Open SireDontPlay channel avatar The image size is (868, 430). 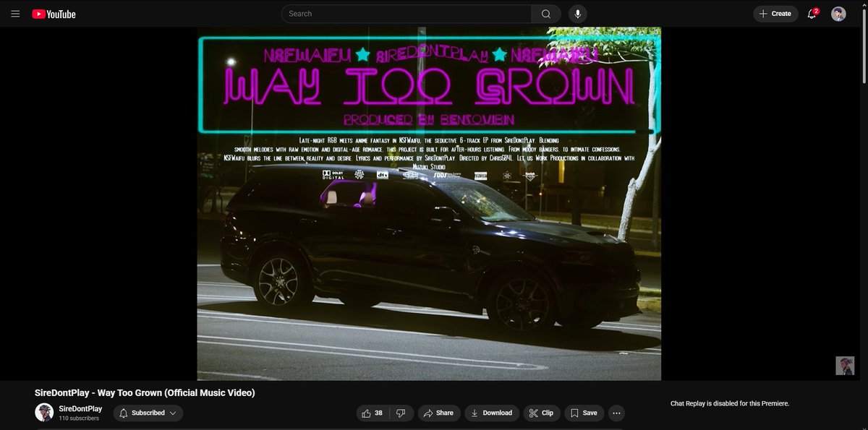tap(44, 413)
